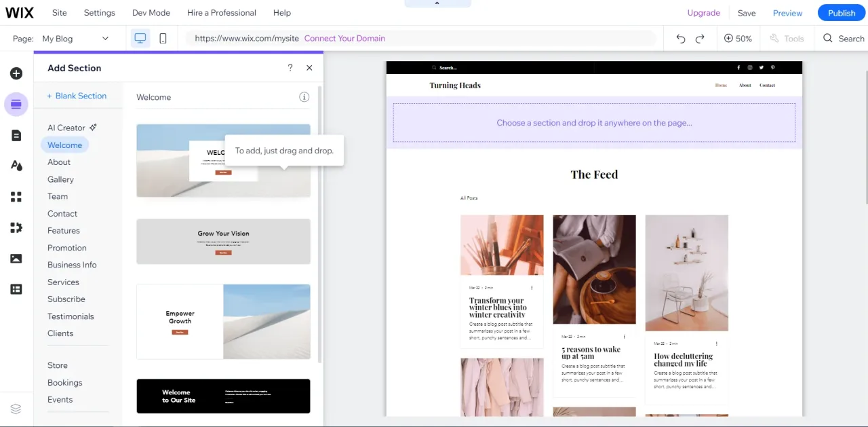This screenshot has width=868, height=427.
Task: Open the Settings menu
Action: [x=99, y=12]
